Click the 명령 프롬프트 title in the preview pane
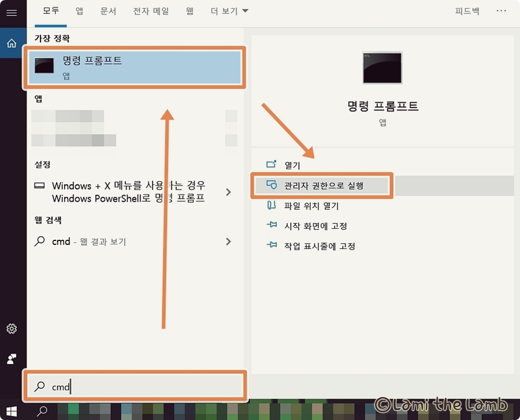This screenshot has height=420, width=520. 382,106
